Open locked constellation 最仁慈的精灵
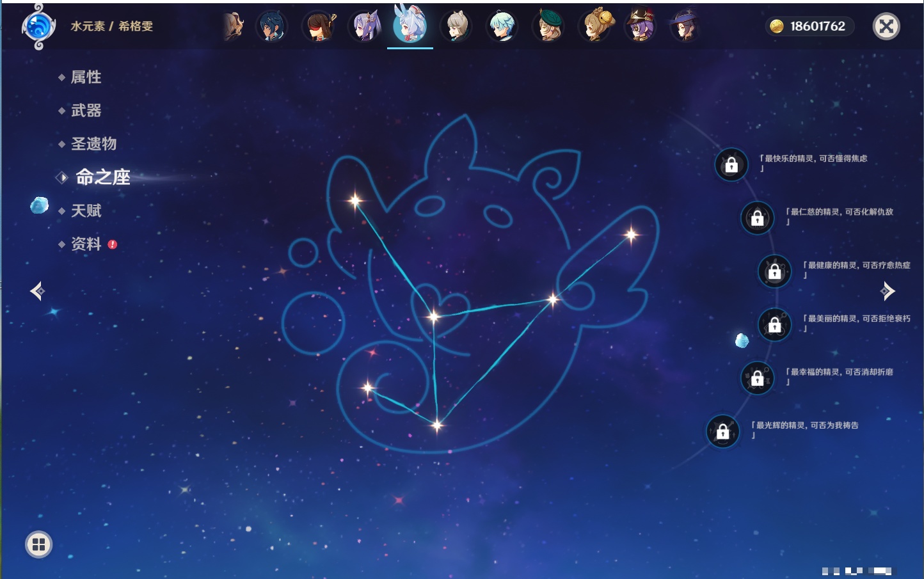Image resolution: width=924 pixels, height=579 pixels. 757,218
